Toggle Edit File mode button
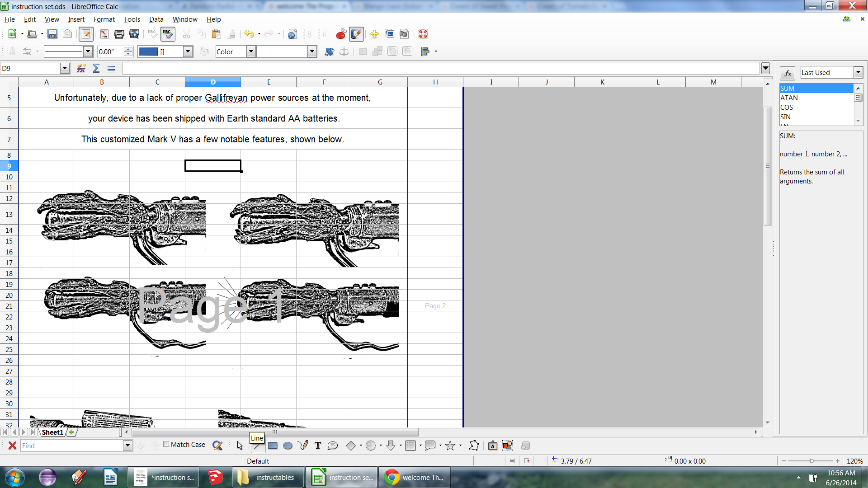Screen dimensions: 868x488 pos(86,34)
